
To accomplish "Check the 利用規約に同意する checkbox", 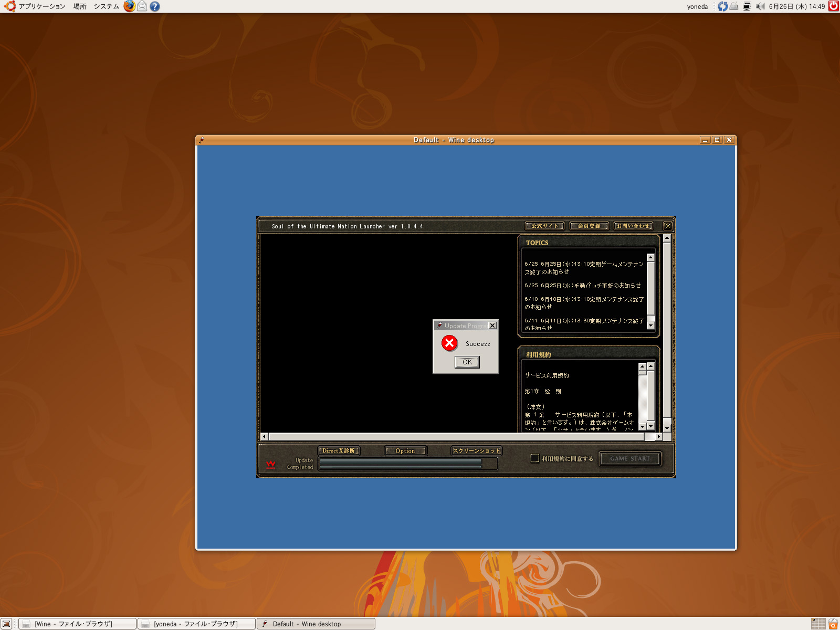I will click(534, 458).
